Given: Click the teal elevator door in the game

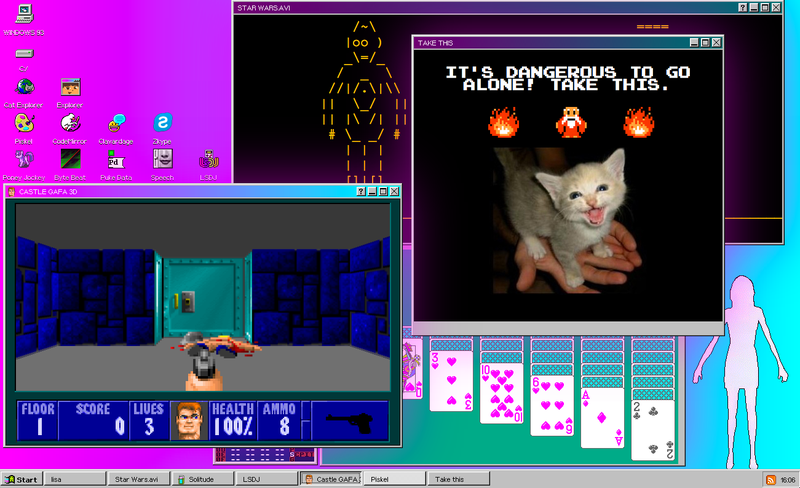Looking at the screenshot, I should (204, 297).
